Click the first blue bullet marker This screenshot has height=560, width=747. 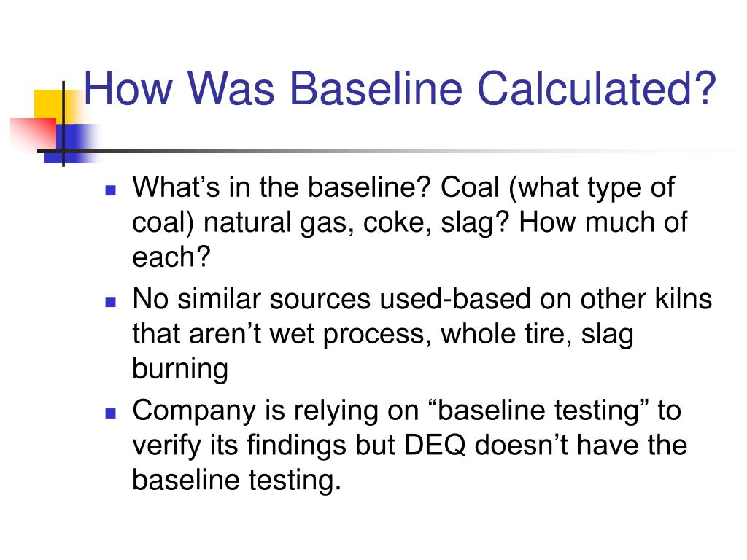pos(111,190)
